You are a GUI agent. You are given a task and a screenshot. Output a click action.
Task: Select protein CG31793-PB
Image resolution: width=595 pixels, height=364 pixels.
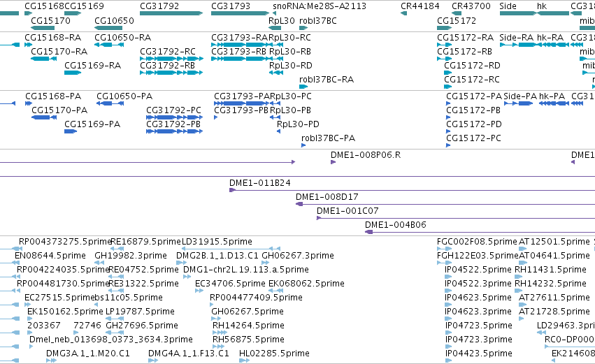click(x=216, y=117)
